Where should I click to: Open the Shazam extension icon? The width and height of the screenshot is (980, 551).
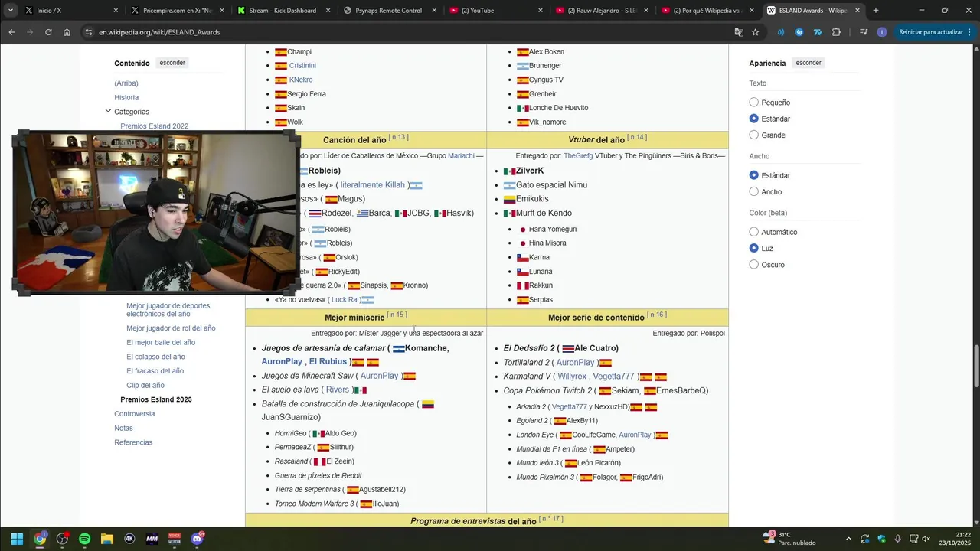799,32
